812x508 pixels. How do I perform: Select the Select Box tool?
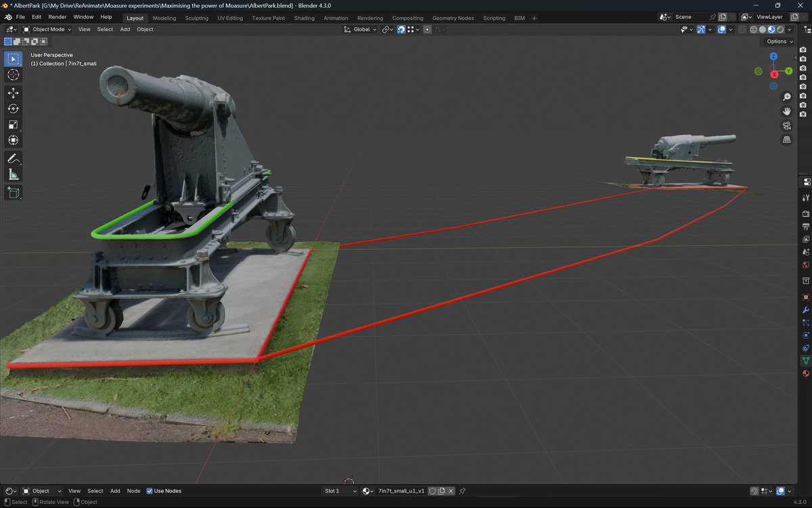point(14,59)
